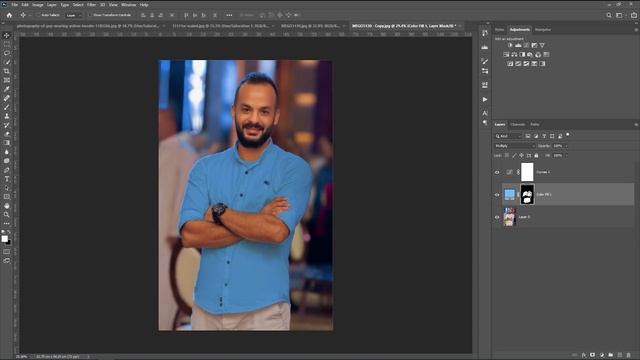
Task: Open the Filter menu
Action: [91, 5]
